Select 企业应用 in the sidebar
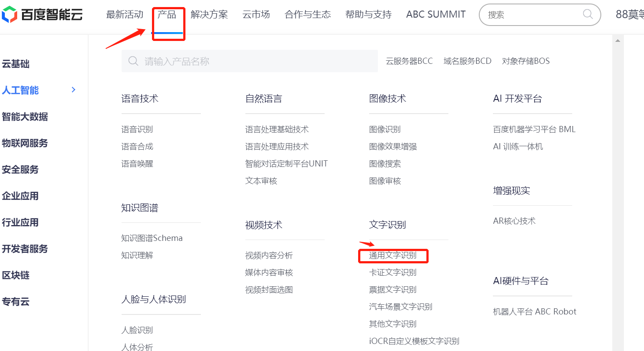 (x=20, y=196)
